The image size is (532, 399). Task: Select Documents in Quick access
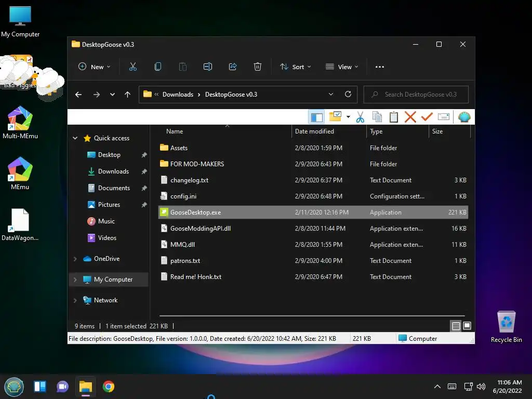coord(114,188)
